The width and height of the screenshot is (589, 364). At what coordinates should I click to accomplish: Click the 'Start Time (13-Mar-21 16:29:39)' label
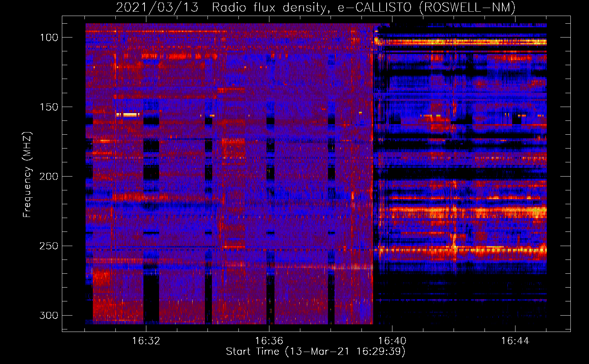(316, 352)
